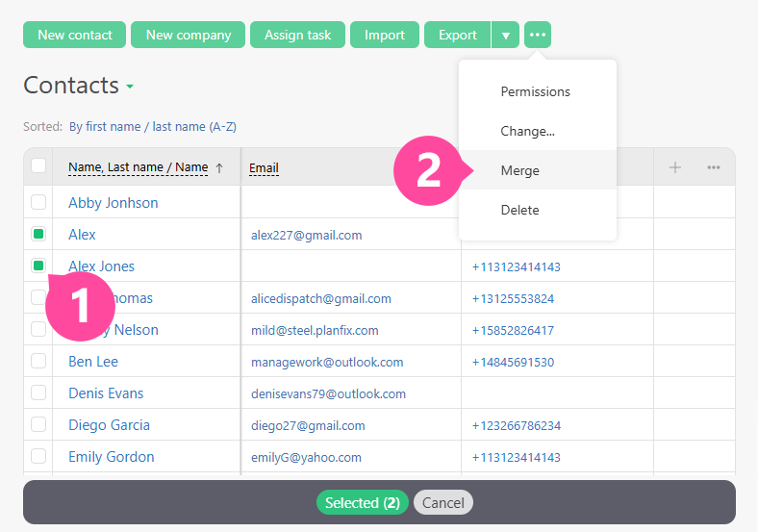The width and height of the screenshot is (758, 532).
Task: Expand the Export dropdown arrow
Action: pyautogui.click(x=505, y=35)
